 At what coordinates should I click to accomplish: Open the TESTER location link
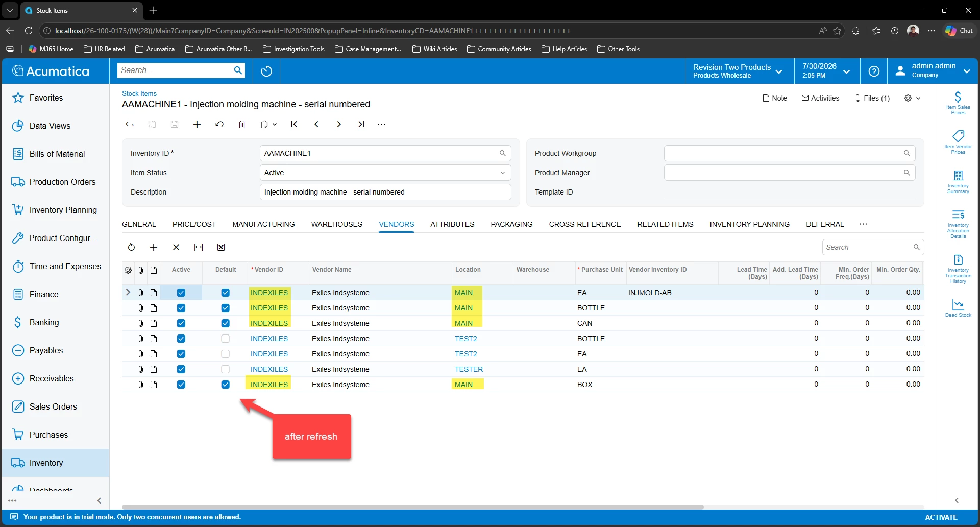[x=469, y=369]
